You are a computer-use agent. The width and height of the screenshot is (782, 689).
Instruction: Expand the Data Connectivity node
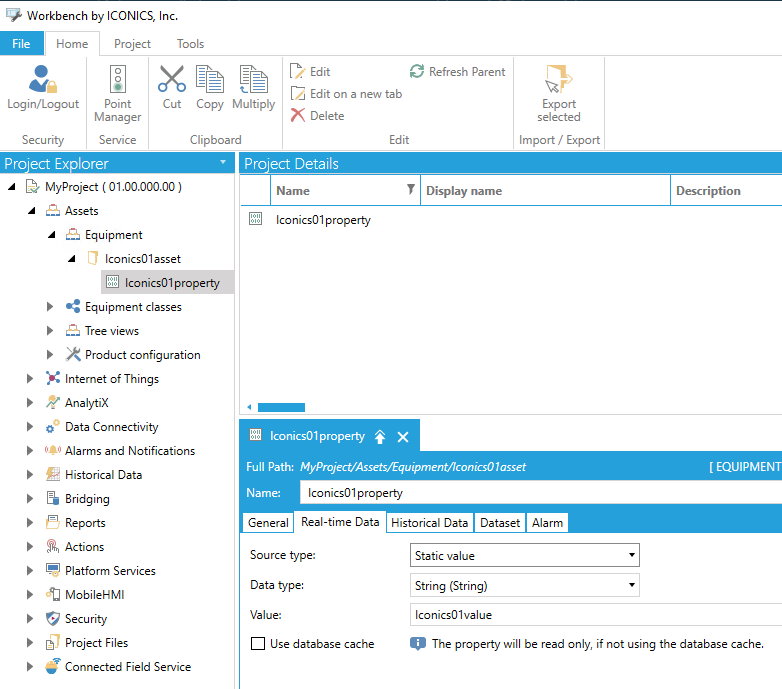[x=30, y=426]
